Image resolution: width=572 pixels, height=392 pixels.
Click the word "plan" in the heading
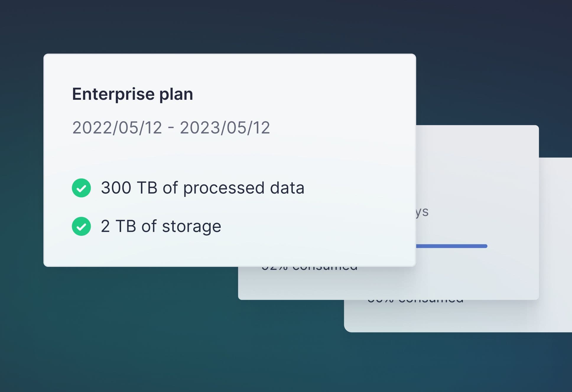point(176,94)
